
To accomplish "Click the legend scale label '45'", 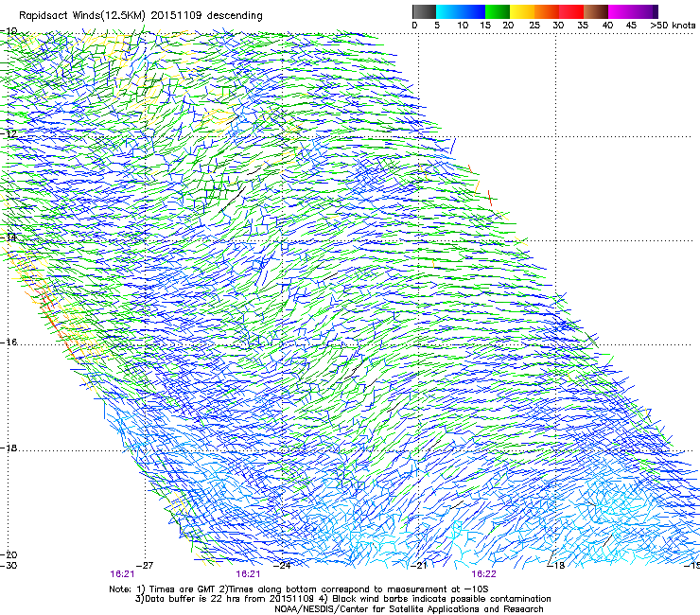I will [631, 26].
